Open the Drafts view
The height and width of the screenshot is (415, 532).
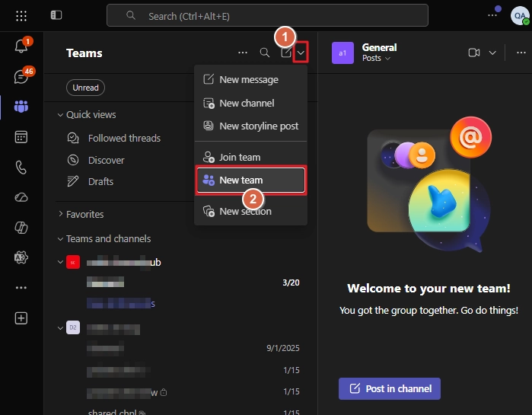coord(100,181)
